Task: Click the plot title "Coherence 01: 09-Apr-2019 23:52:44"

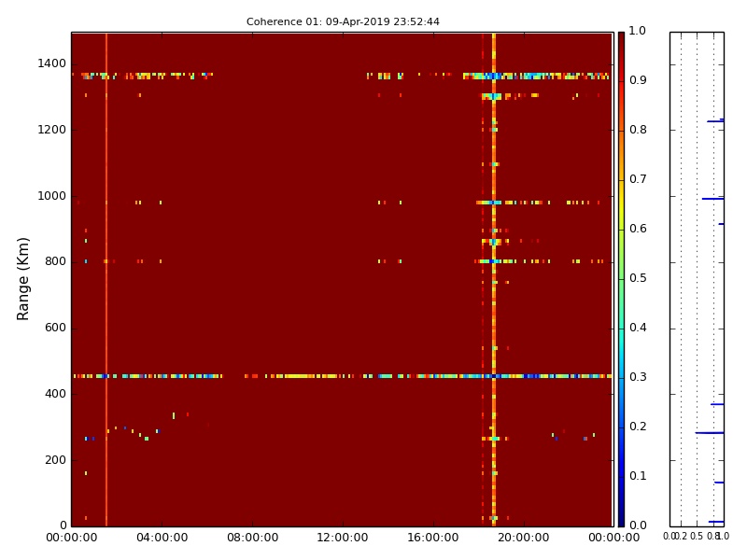Action: (x=343, y=21)
